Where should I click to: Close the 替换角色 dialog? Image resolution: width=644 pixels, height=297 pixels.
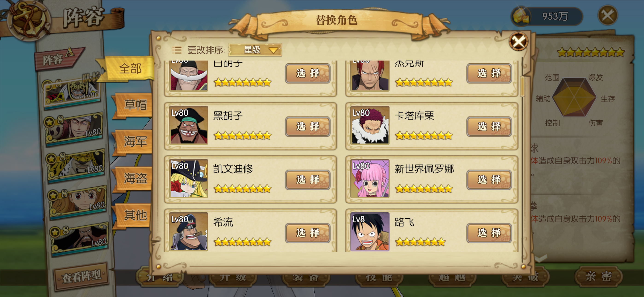518,41
